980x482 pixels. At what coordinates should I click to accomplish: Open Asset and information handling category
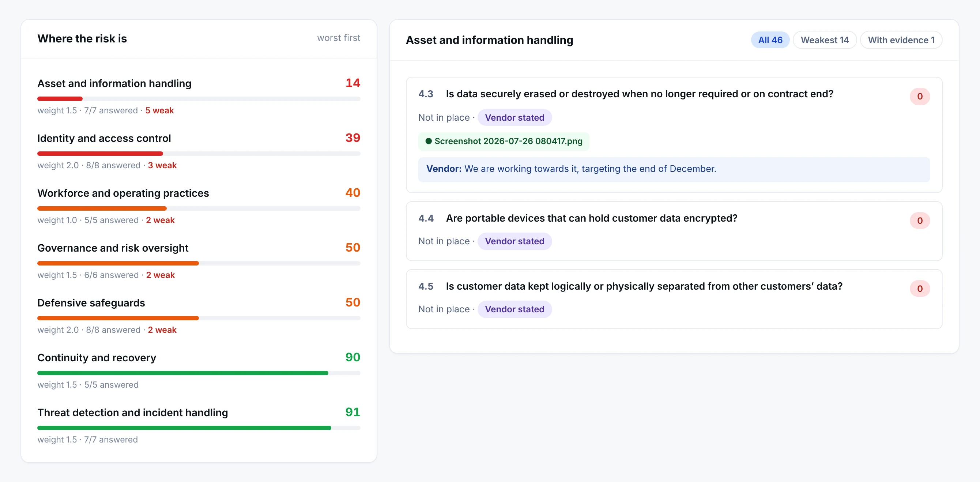pos(199,96)
